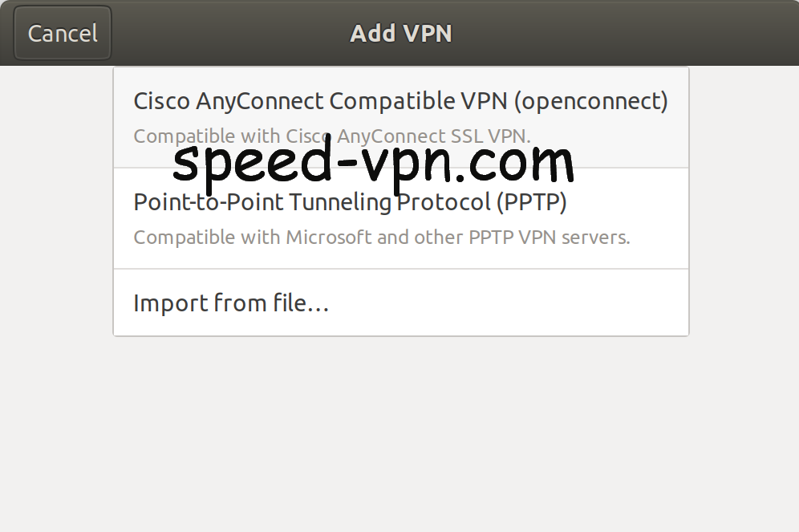This screenshot has height=532, width=799.
Task: Click the word "Cisco" in first option
Action: click(x=161, y=102)
